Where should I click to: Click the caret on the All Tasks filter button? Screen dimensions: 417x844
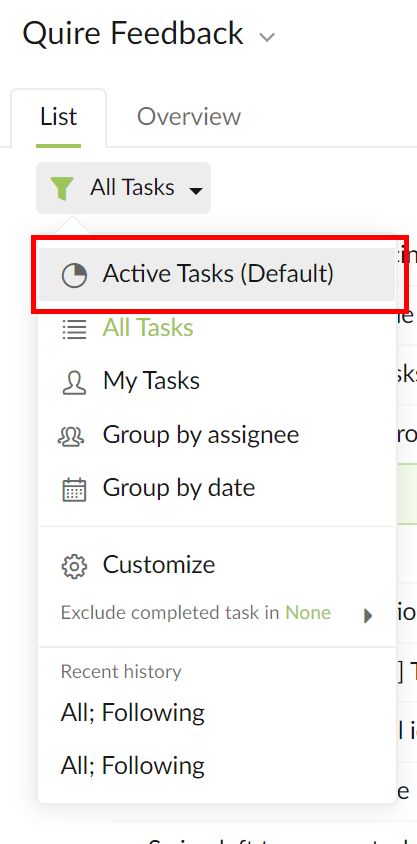196,190
